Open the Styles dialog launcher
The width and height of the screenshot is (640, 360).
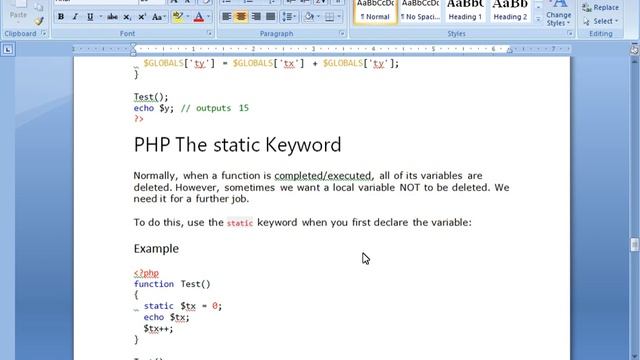570,33
